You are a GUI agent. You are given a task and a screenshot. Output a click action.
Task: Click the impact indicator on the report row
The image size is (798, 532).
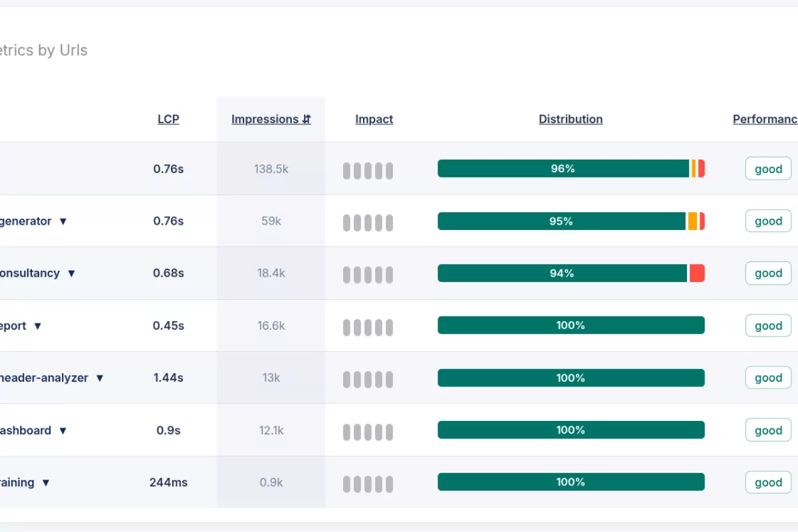click(367, 327)
